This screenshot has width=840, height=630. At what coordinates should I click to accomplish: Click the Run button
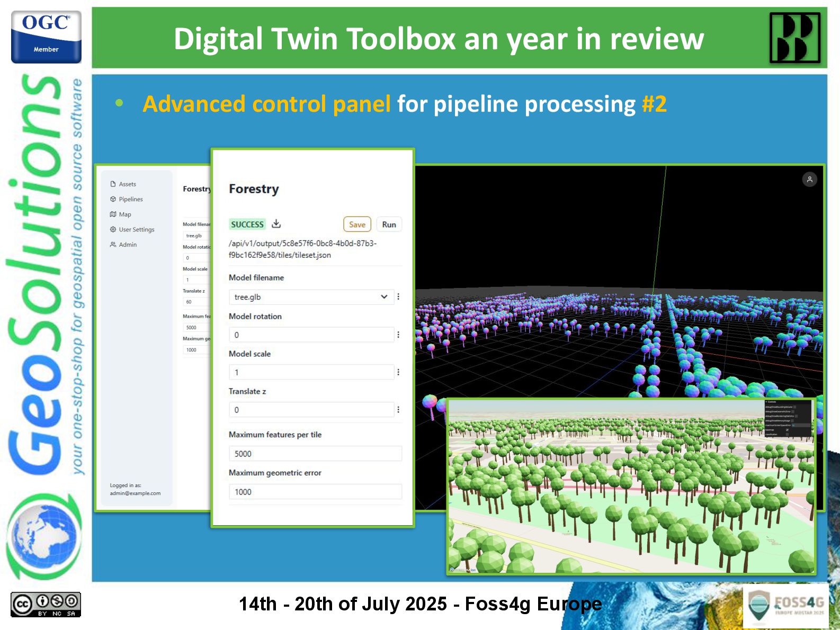coord(389,224)
